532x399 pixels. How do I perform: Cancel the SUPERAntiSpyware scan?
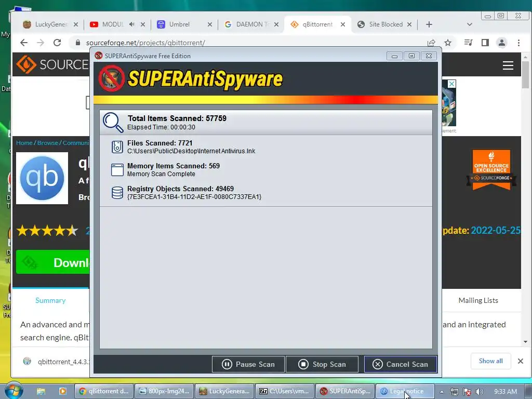point(401,364)
